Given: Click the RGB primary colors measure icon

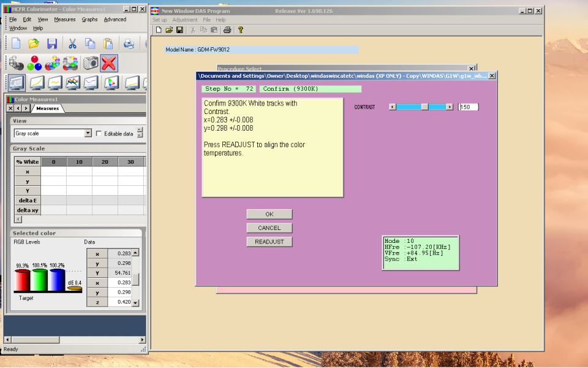Looking at the screenshot, I should pos(34,63).
